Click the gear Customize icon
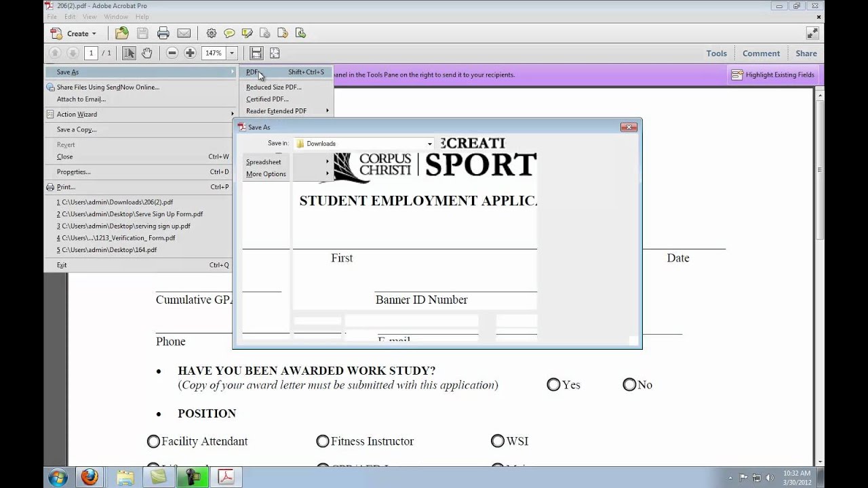This screenshot has height=488, width=868. 212,33
